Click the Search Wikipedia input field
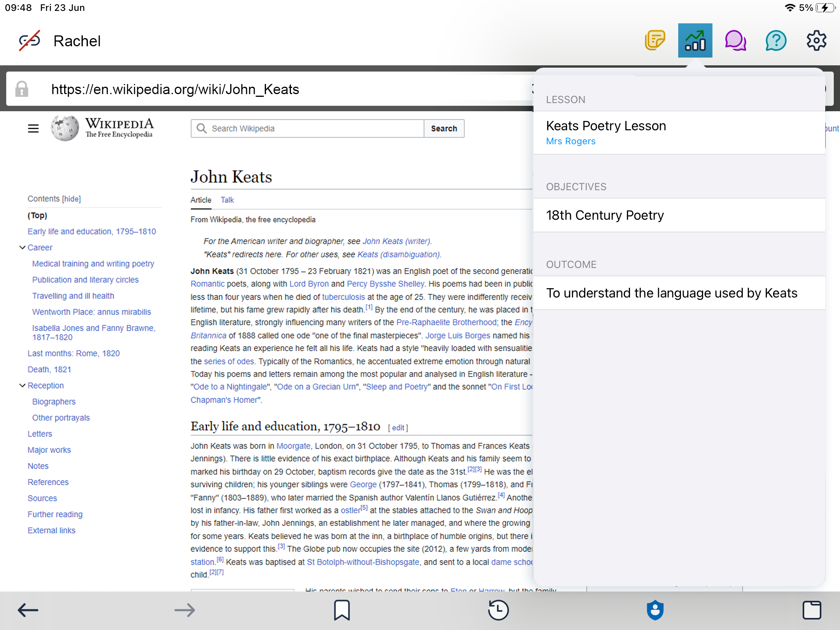The image size is (840, 630). coord(307,128)
